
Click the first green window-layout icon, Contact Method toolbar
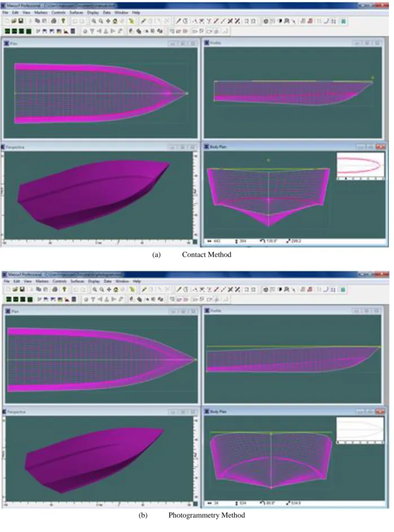(7, 31)
